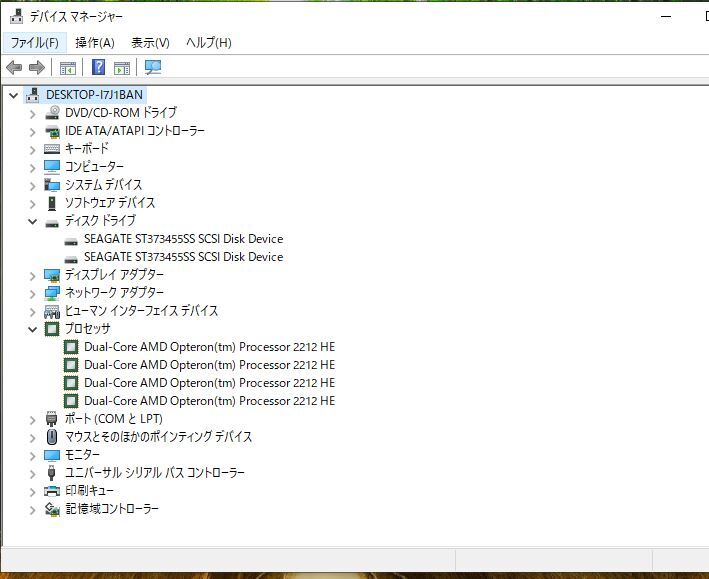The width and height of the screenshot is (709, 579).
Task: Select the マウスとそのほかのポインティング デバイス label
Action: [x=159, y=437]
